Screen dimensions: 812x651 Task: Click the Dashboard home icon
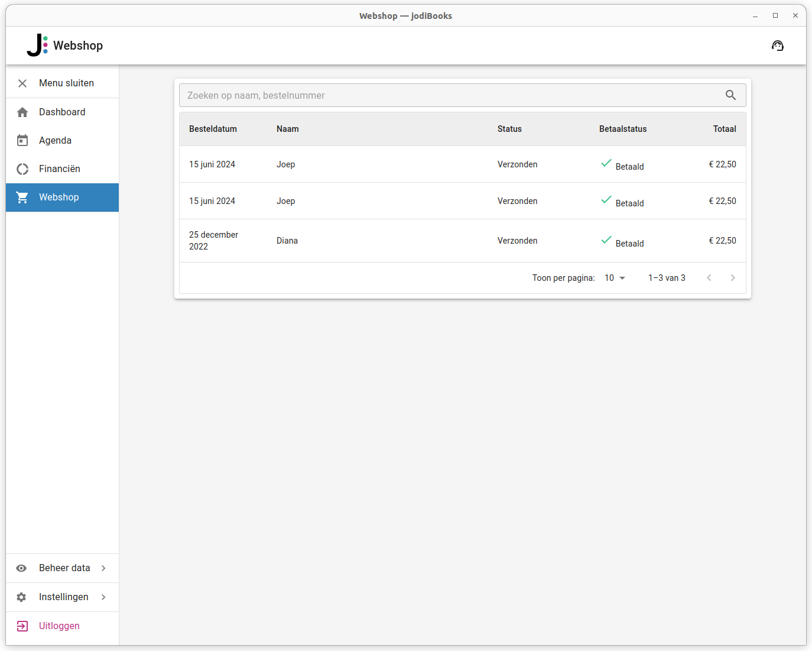[22, 112]
